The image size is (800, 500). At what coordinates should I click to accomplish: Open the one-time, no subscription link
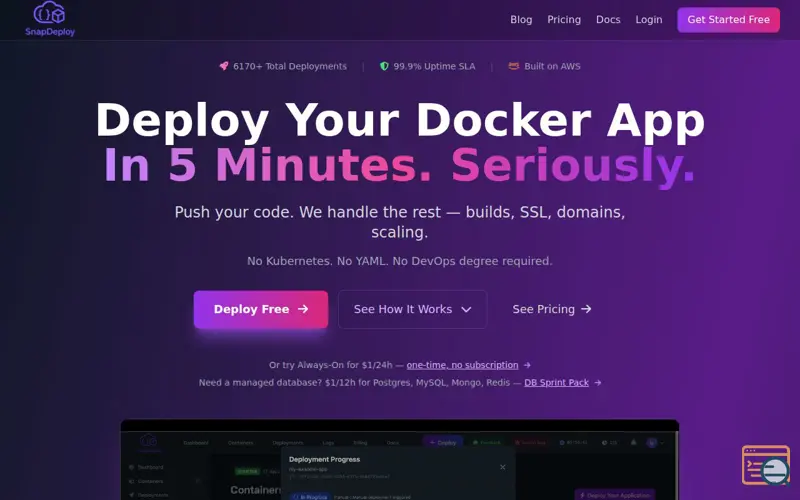462,365
